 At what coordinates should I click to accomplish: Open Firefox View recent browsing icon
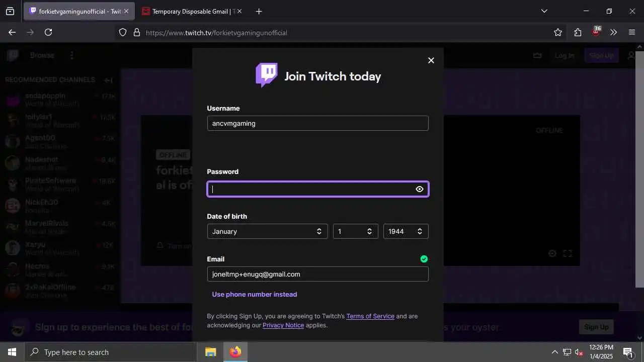[x=10, y=11]
